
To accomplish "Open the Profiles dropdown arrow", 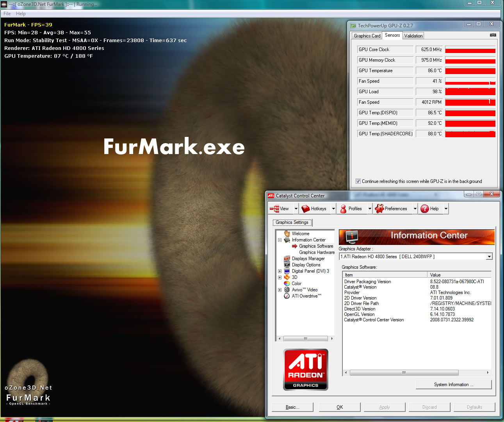I will tap(370, 209).
